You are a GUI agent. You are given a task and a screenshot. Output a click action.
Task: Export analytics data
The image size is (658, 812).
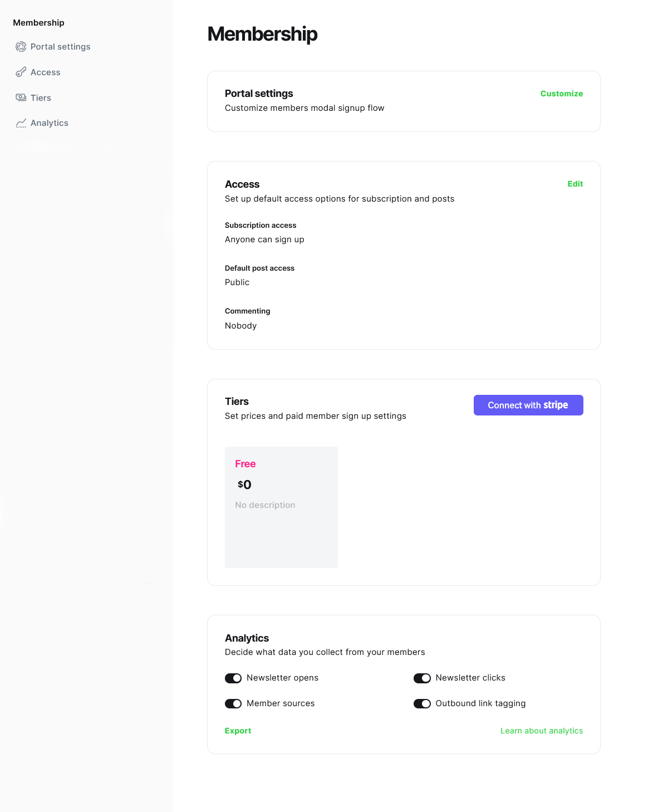[238, 731]
